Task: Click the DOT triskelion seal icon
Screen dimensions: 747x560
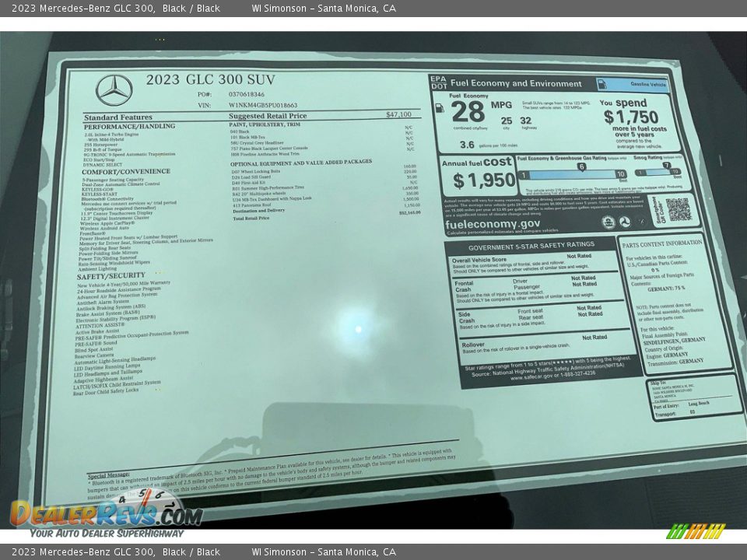Action: click(625, 222)
